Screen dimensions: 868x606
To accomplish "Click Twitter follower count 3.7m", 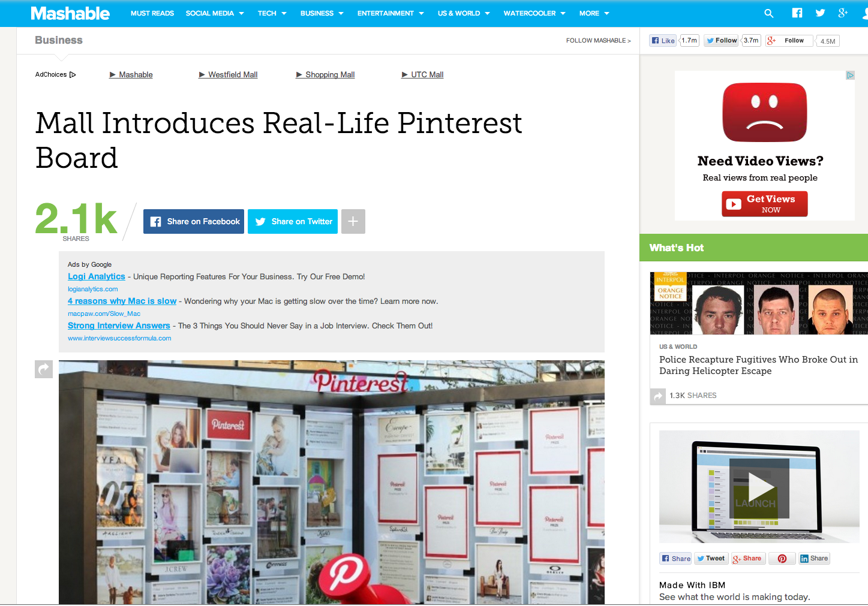I will coord(751,41).
